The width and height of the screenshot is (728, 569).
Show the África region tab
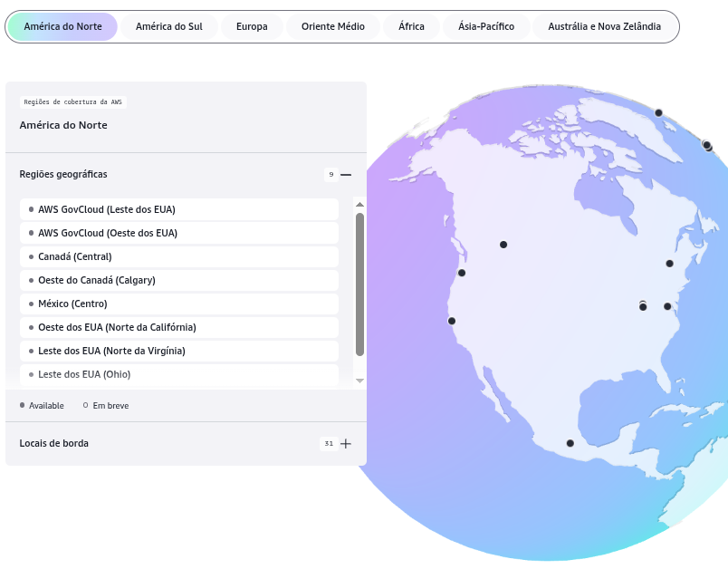pyautogui.click(x=411, y=26)
